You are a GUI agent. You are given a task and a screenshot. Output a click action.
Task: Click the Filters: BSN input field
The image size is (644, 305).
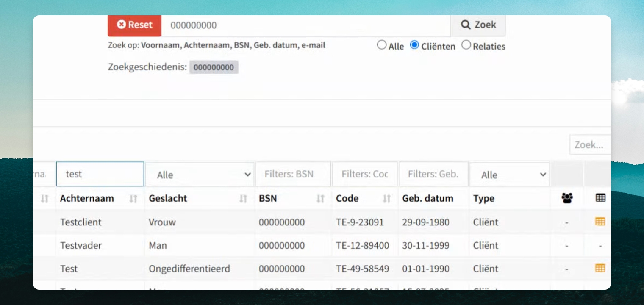click(293, 174)
